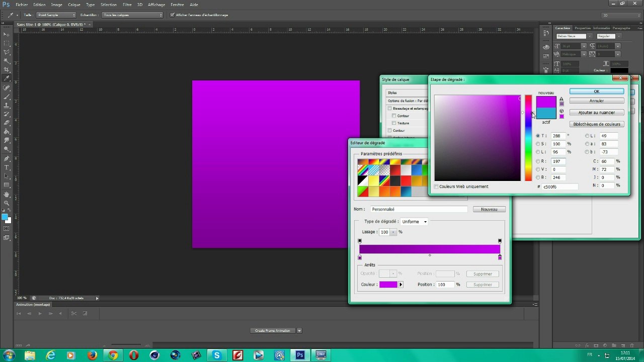Screen dimensions: 644x362
Task: Click Ajouter au nuancier button
Action: (597, 113)
